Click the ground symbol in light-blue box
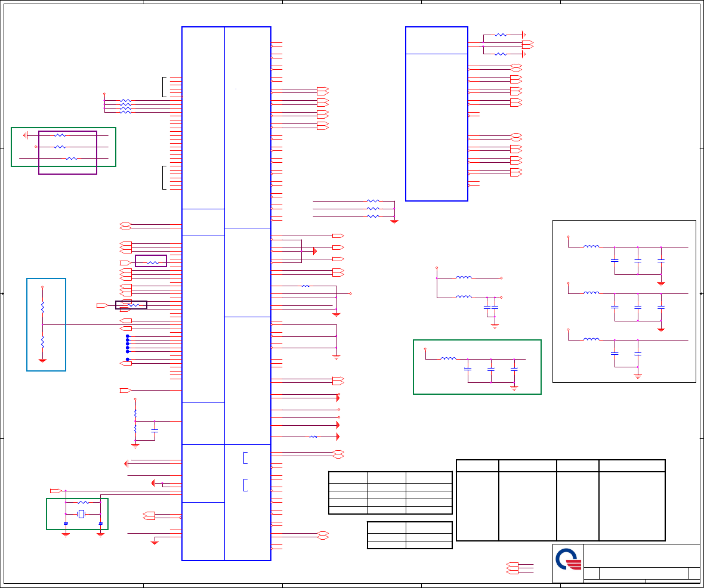Image resolution: width=704 pixels, height=588 pixels. [x=42, y=360]
